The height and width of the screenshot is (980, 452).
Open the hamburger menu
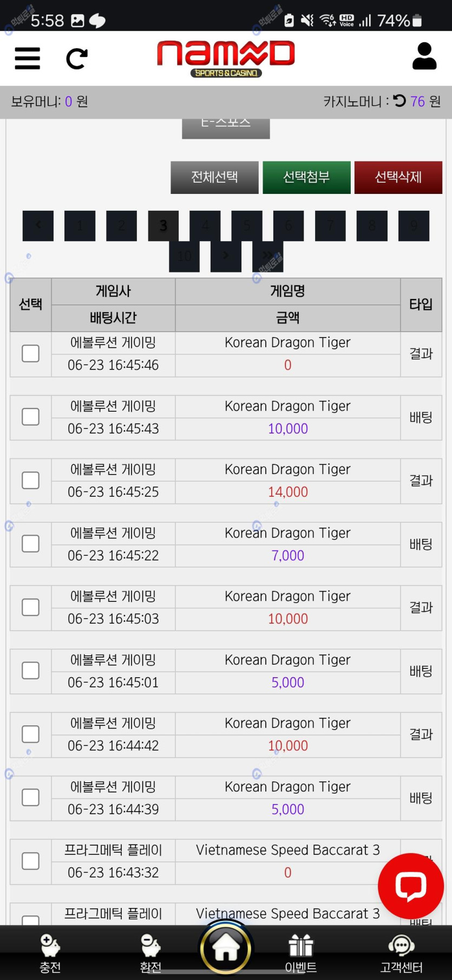click(x=27, y=58)
